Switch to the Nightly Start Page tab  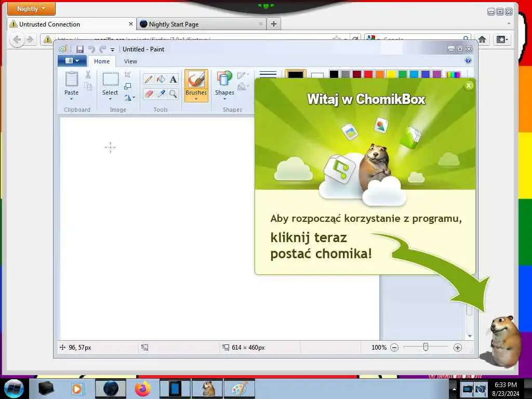tap(201, 24)
